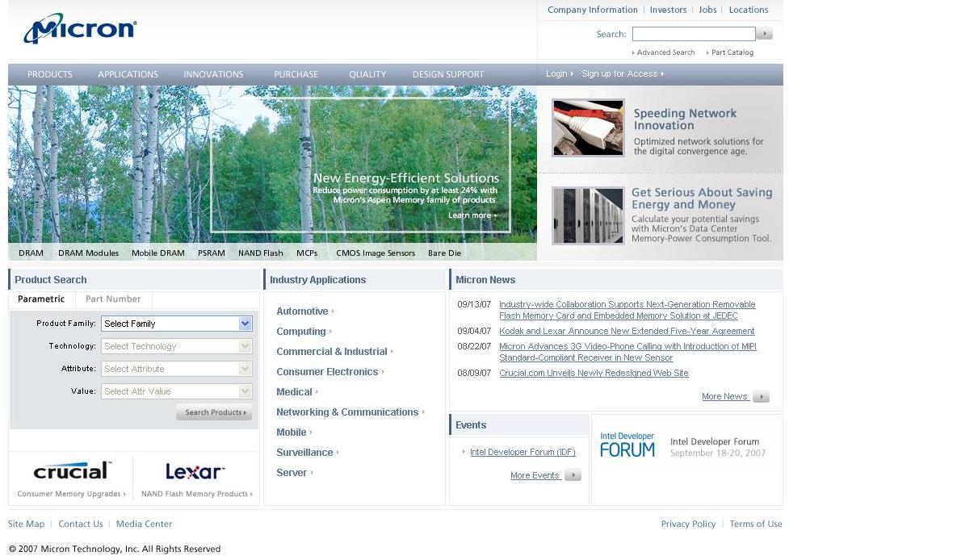The height and width of the screenshot is (560, 957).
Task: Open Speeding Network Innovation heading
Action: 685,119
